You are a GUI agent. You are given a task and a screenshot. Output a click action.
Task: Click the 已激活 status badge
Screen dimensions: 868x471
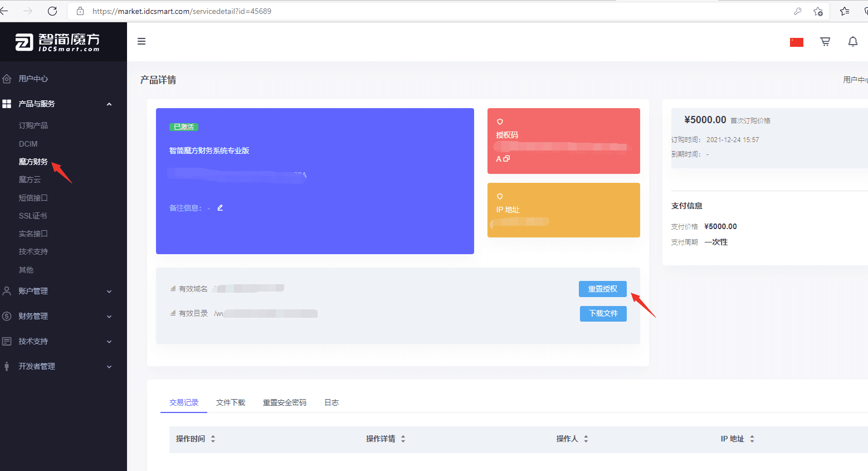pos(184,127)
